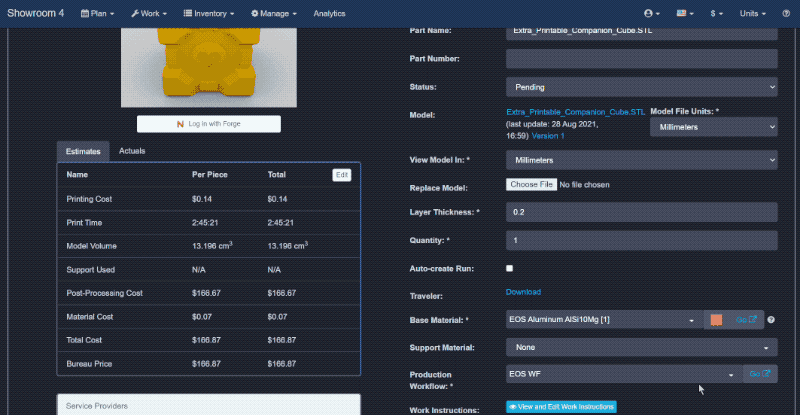Click Log in with Forge button
The height and width of the screenshot is (415, 800).
(209, 124)
